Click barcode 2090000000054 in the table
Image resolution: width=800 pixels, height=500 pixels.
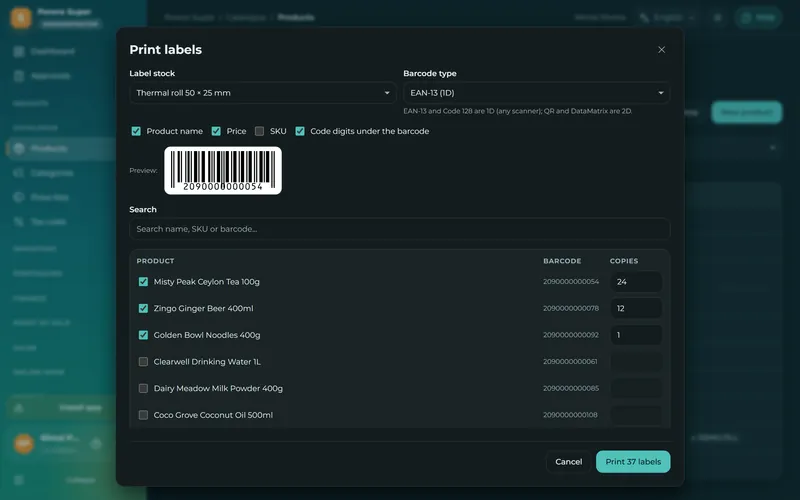click(x=571, y=282)
